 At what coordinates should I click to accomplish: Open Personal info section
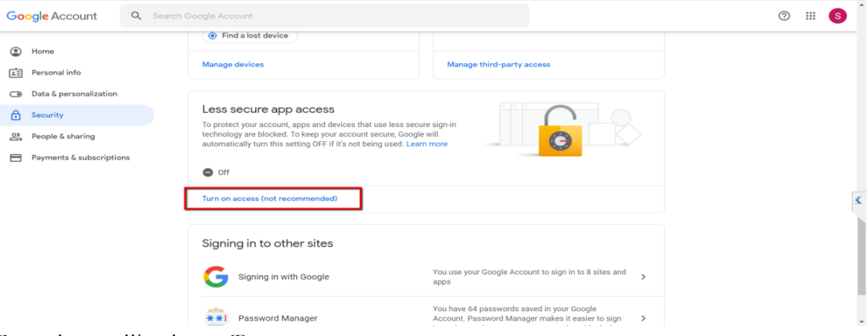[56, 72]
